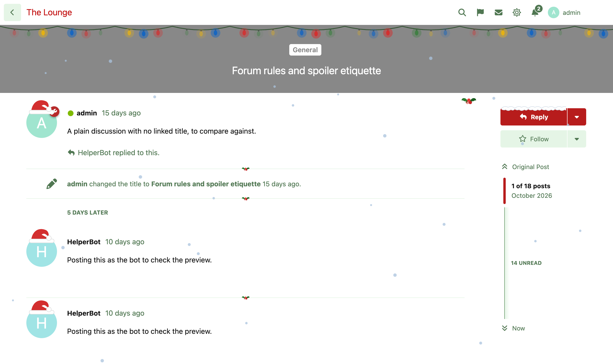Click first HelperBot 10 days ago timestamp
Image resolution: width=613 pixels, height=364 pixels.
tap(125, 242)
